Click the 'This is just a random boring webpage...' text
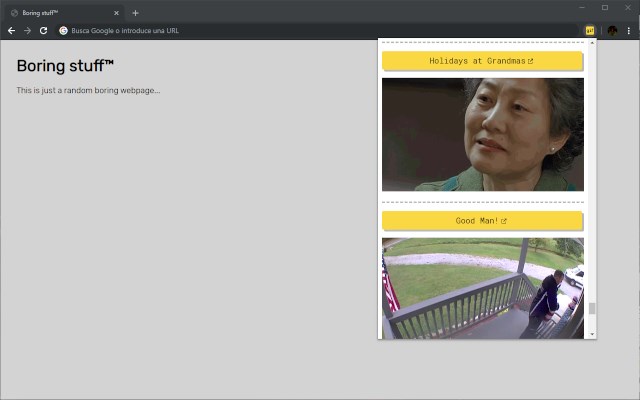The width and height of the screenshot is (640, 400). pyautogui.click(x=88, y=90)
